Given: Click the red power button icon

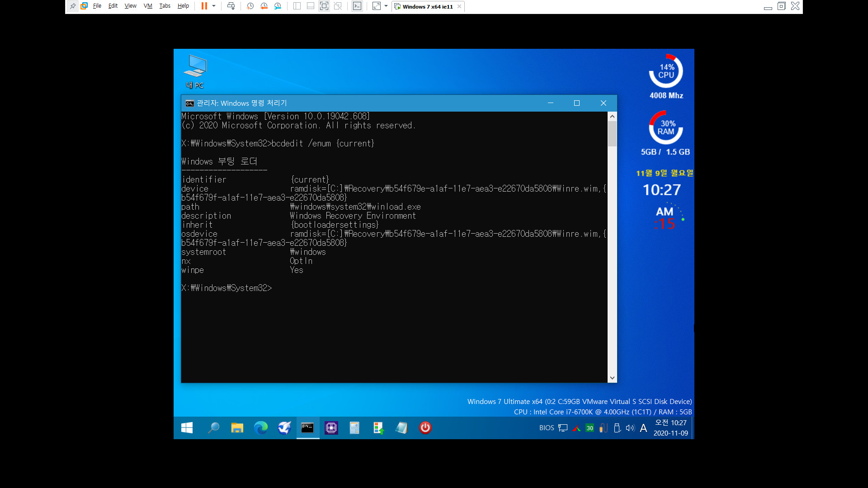Looking at the screenshot, I should (425, 428).
